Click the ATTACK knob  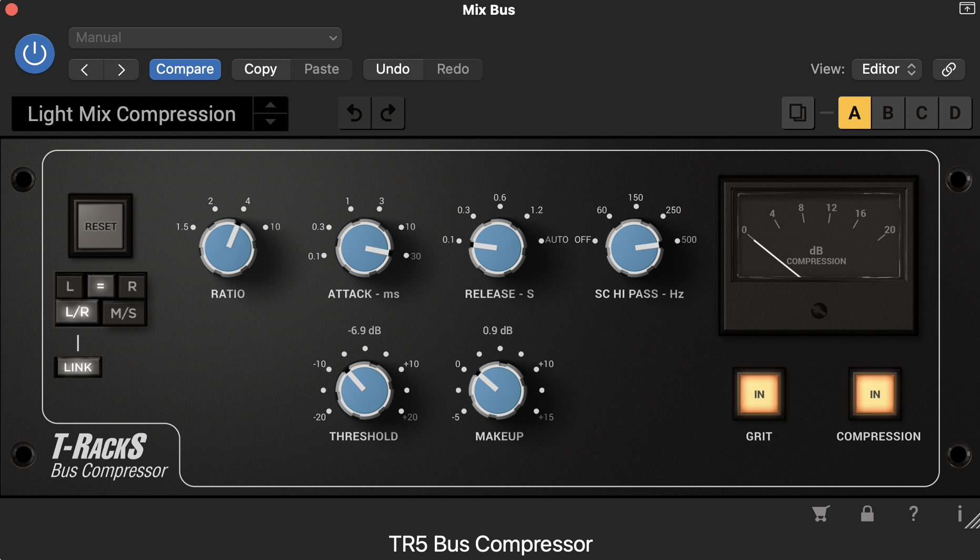364,248
